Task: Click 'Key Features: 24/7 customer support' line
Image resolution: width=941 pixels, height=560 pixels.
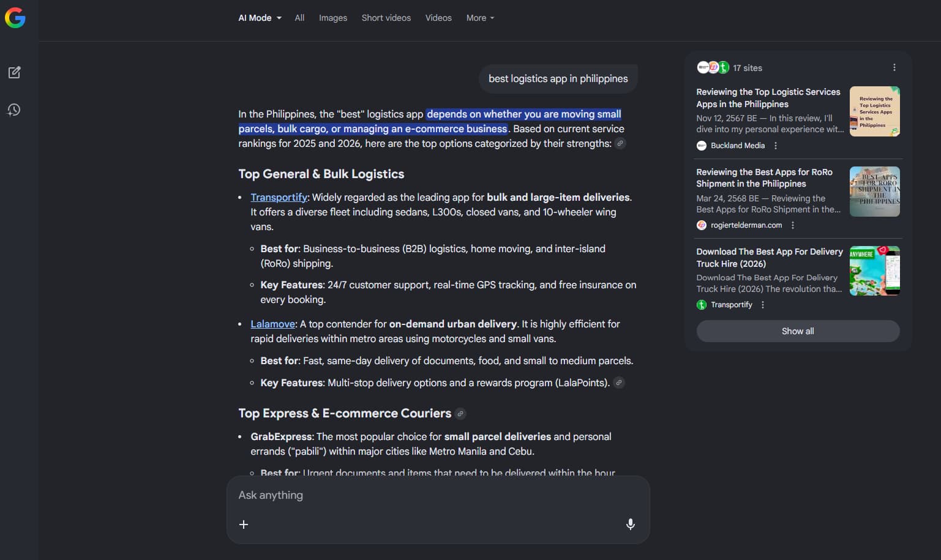Action: pyautogui.click(x=448, y=292)
